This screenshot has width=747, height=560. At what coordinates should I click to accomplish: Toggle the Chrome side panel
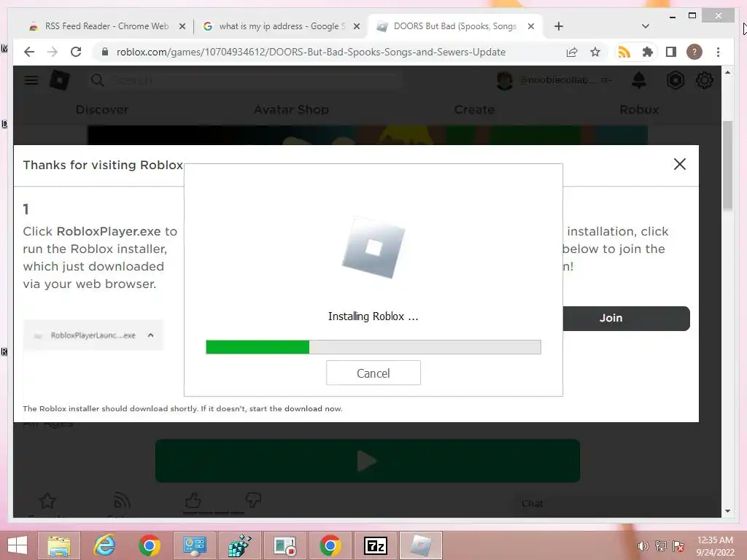point(671,52)
